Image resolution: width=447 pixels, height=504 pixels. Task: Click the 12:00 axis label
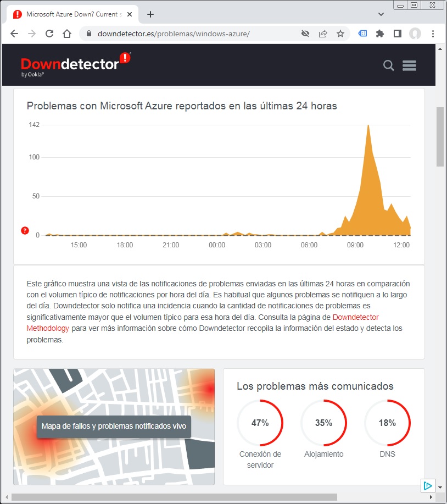click(401, 245)
